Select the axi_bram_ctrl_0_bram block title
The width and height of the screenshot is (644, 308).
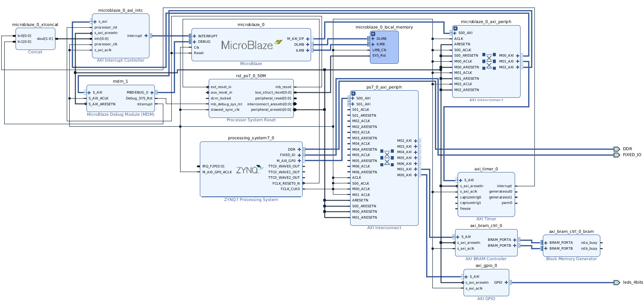tap(571, 232)
